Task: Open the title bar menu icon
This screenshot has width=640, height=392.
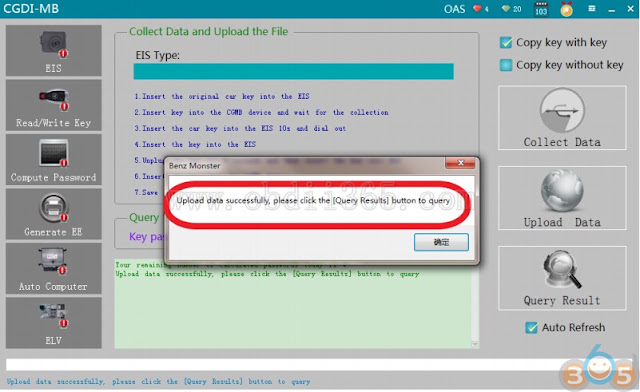Action: coord(591,9)
